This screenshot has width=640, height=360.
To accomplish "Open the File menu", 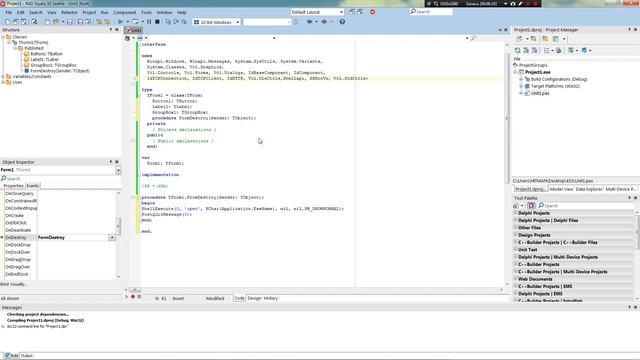I will tap(9, 12).
